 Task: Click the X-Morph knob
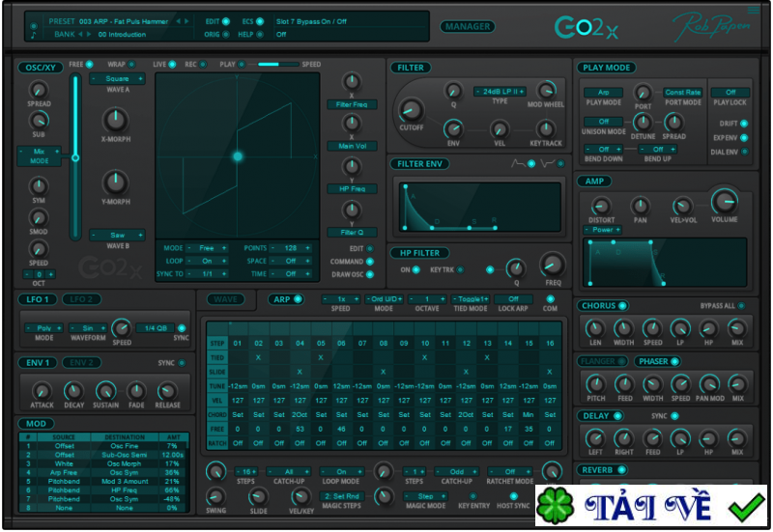tap(115, 120)
